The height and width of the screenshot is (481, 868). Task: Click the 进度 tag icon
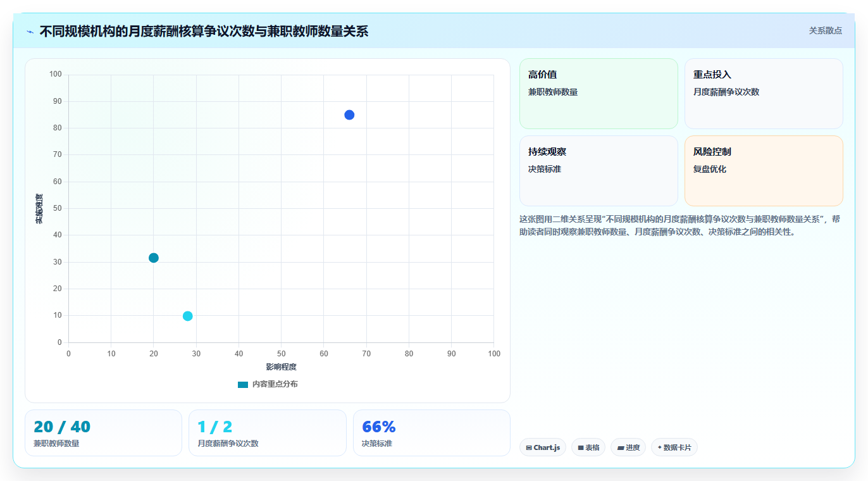[x=621, y=447]
